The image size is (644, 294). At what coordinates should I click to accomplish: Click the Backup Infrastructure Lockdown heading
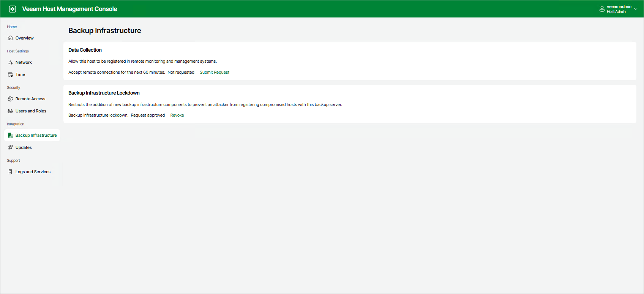tap(104, 93)
